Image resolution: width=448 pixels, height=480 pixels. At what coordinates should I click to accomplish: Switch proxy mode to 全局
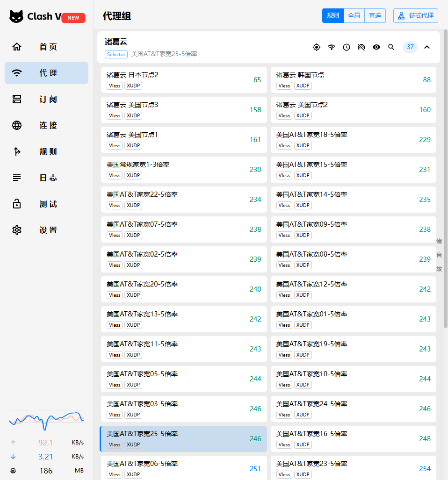tap(354, 15)
